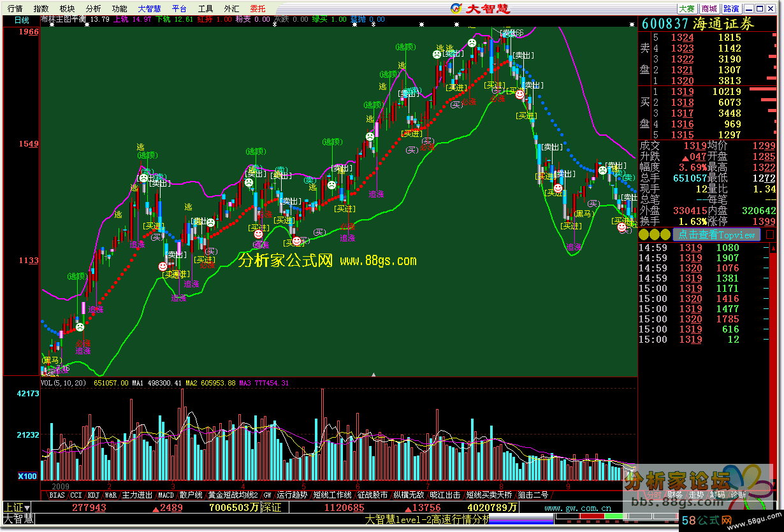Switch to the BIAS indicator tab

(57, 494)
